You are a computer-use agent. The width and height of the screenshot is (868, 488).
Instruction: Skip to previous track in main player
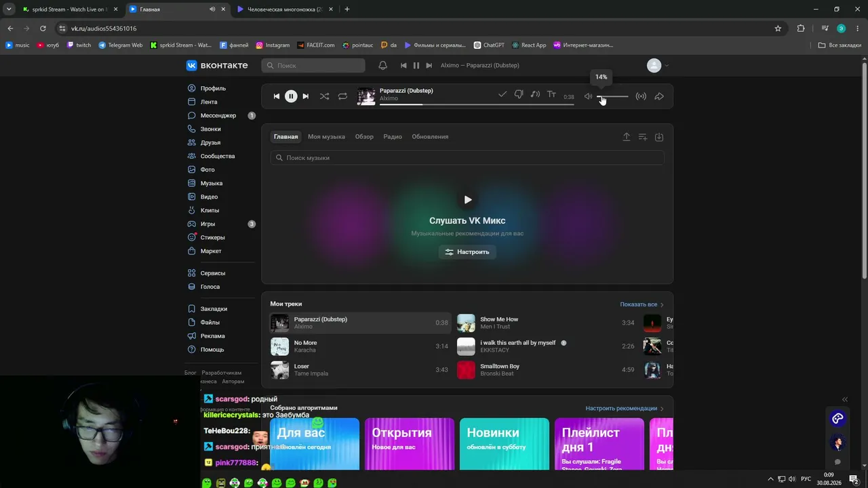tap(277, 96)
